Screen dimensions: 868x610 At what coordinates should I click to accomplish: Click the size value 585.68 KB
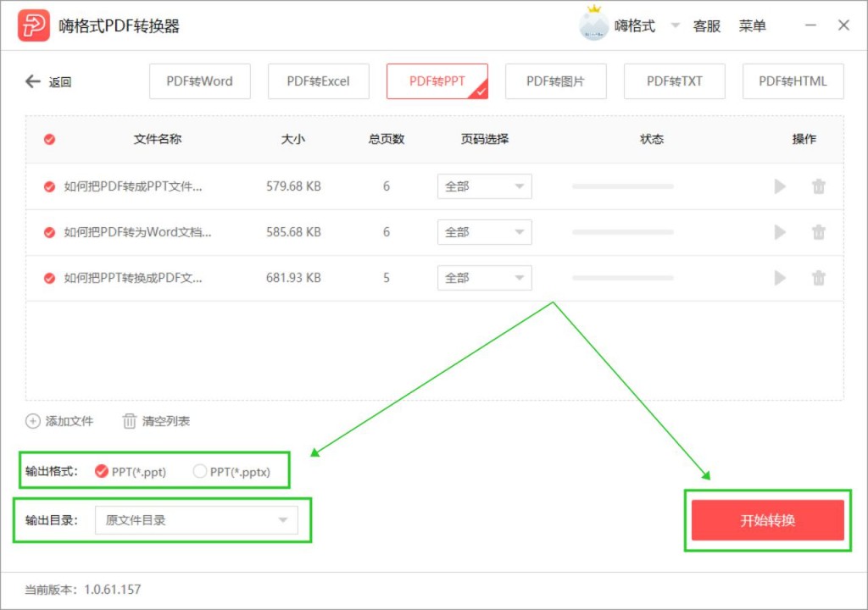(x=293, y=232)
